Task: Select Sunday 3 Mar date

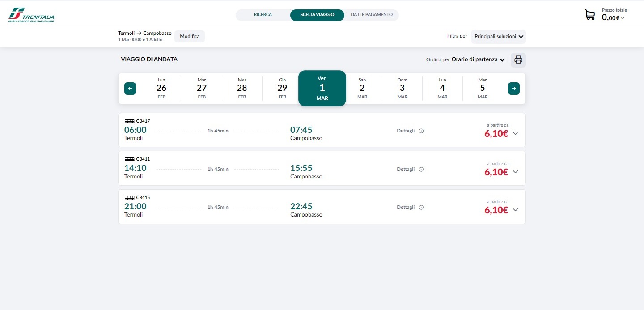Action: click(x=402, y=89)
